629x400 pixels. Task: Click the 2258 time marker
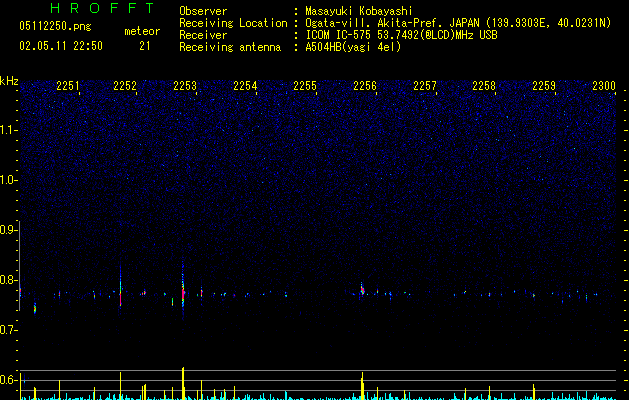[x=484, y=86]
